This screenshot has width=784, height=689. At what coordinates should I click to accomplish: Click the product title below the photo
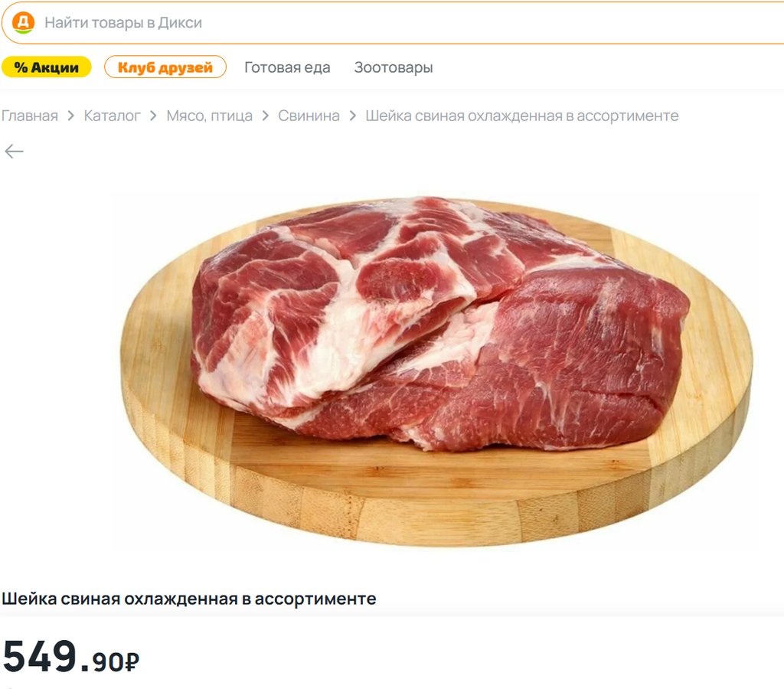coord(189,599)
